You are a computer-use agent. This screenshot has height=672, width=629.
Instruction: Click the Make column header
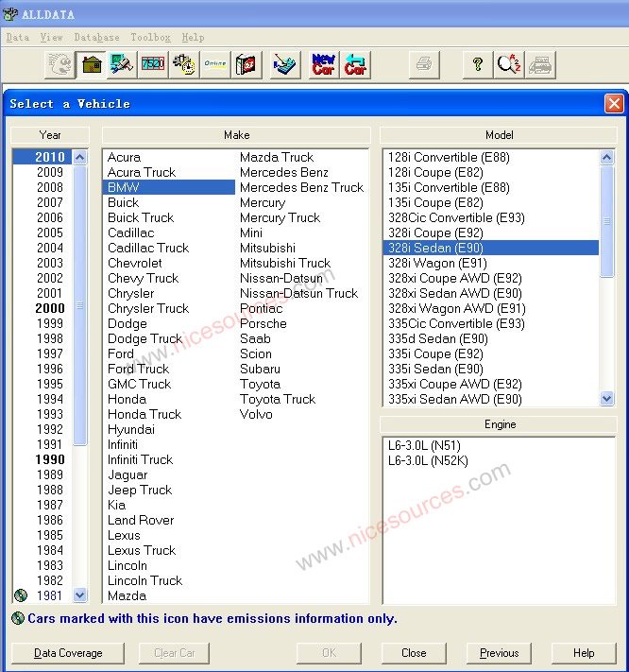pyautogui.click(x=236, y=135)
